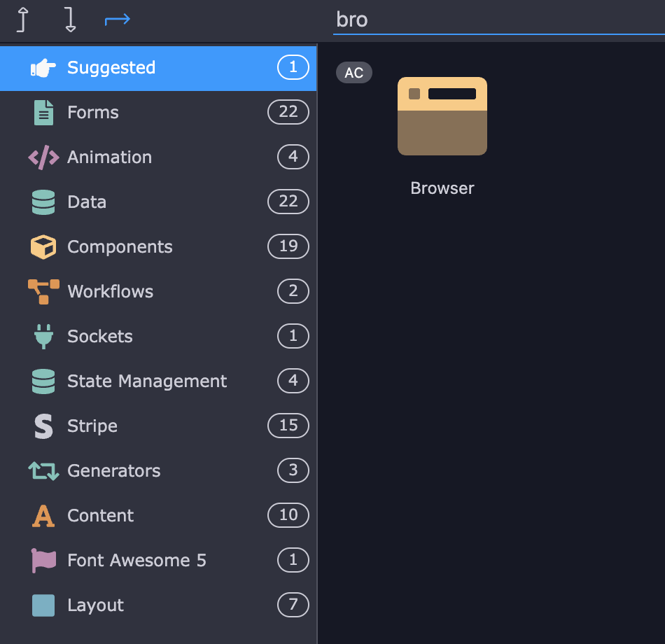
Task: Click the Stripe S logo icon
Action: (x=43, y=426)
